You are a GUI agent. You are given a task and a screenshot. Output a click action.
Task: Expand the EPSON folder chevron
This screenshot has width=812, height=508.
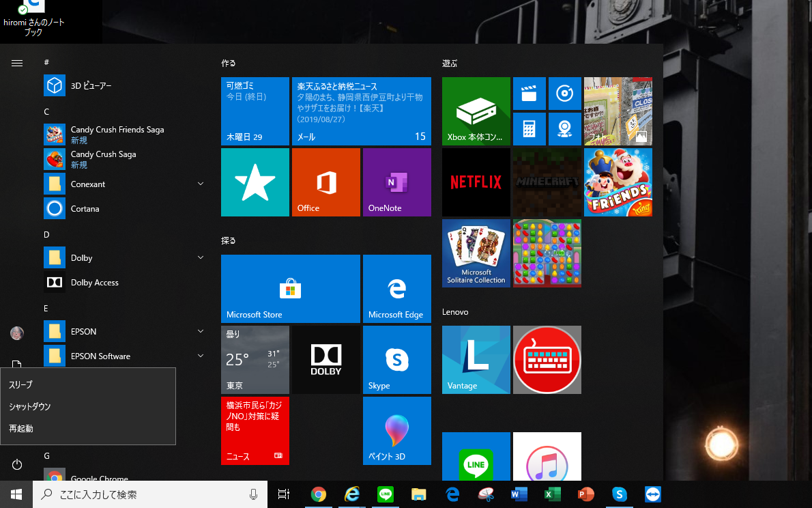pyautogui.click(x=201, y=330)
